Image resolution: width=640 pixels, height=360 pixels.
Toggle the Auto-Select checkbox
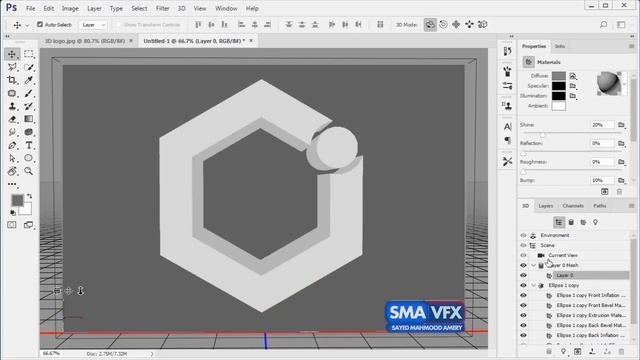(40, 24)
